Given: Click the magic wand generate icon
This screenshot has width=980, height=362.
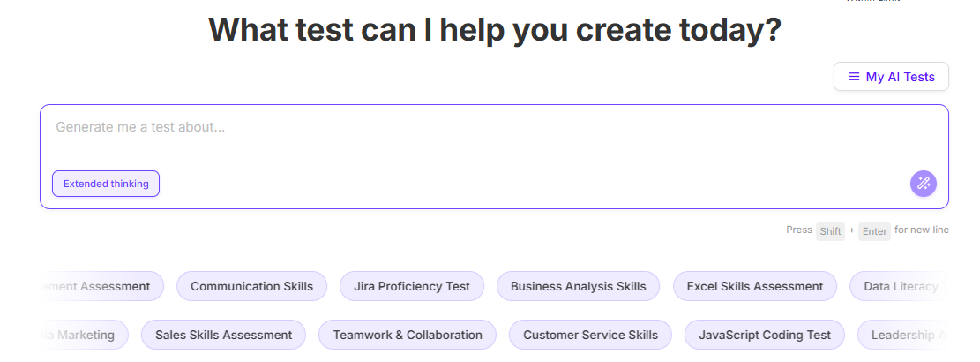Looking at the screenshot, I should (x=923, y=184).
